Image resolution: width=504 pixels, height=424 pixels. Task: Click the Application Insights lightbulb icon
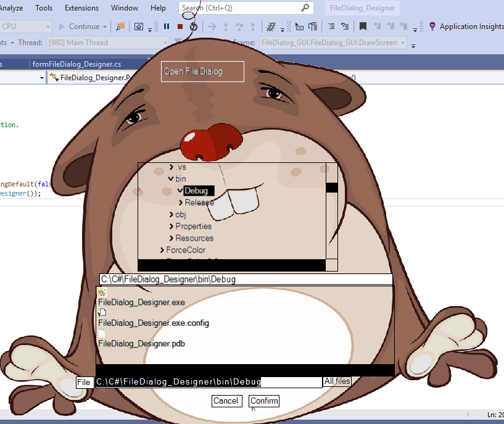432,27
